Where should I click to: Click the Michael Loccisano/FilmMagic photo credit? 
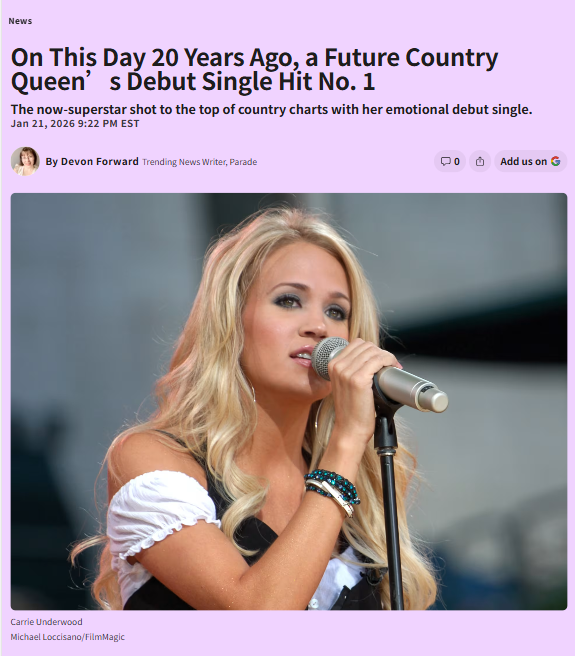[68, 637]
